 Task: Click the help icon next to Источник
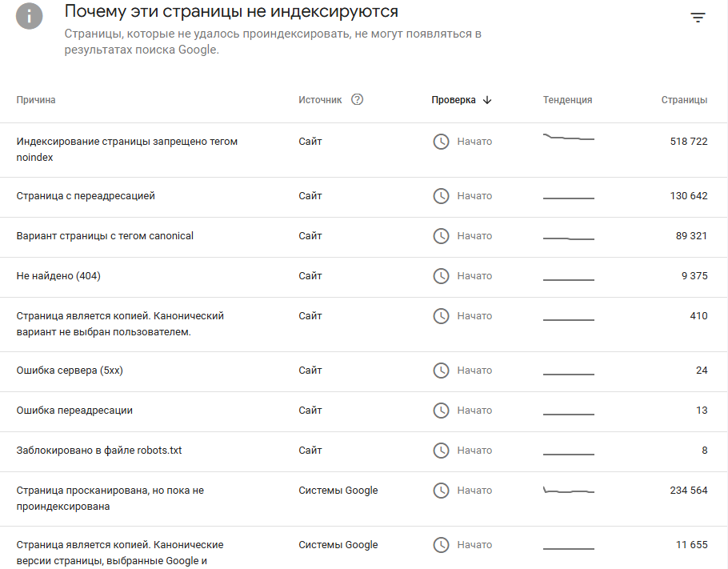(x=357, y=100)
